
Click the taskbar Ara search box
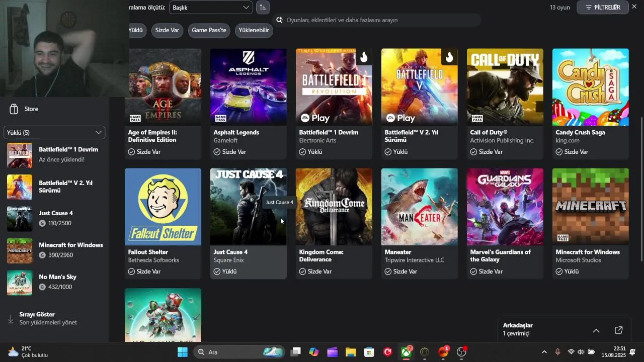(x=238, y=352)
